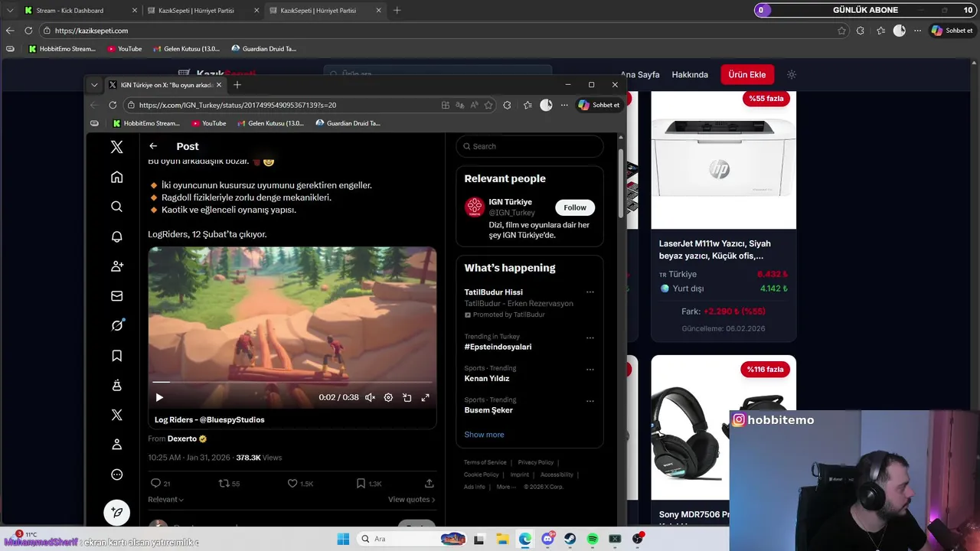
Task: Favorite this X page with star icon
Action: click(488, 105)
